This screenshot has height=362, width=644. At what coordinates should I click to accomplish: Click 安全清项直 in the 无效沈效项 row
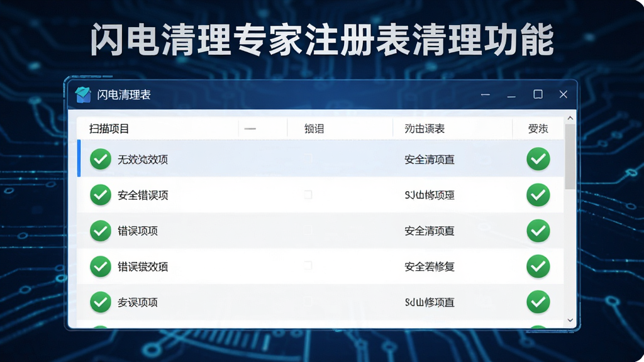429,159
